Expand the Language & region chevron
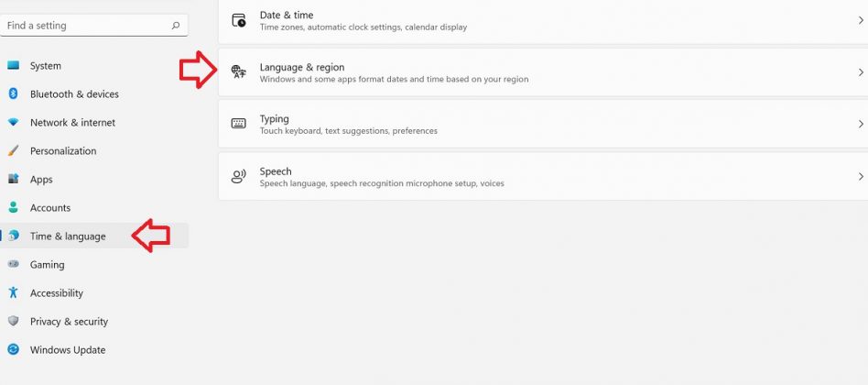 (x=861, y=72)
